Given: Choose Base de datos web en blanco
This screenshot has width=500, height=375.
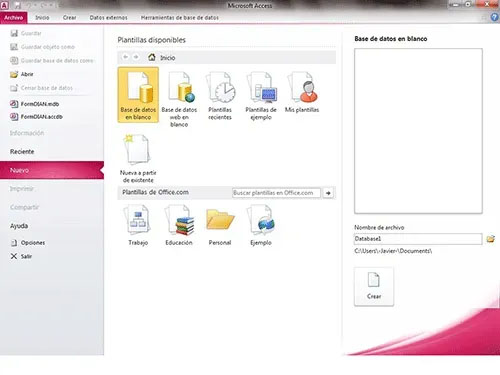Looking at the screenshot, I should pos(179,99).
